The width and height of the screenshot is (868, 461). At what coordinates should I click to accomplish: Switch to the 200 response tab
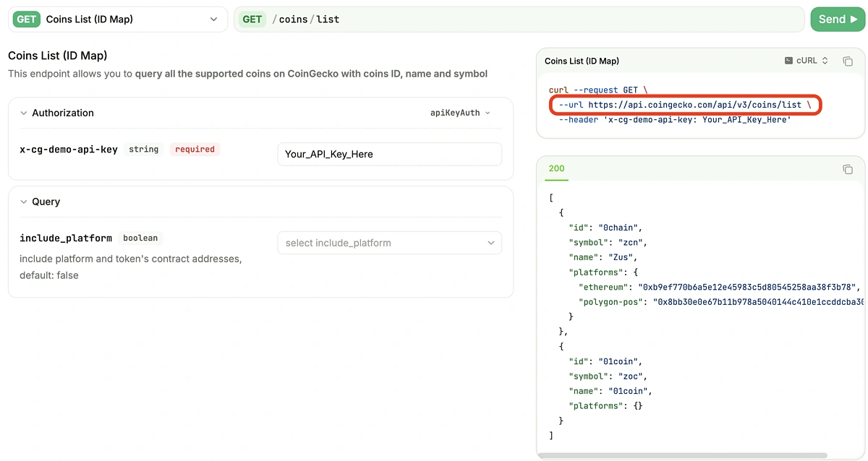coord(556,167)
